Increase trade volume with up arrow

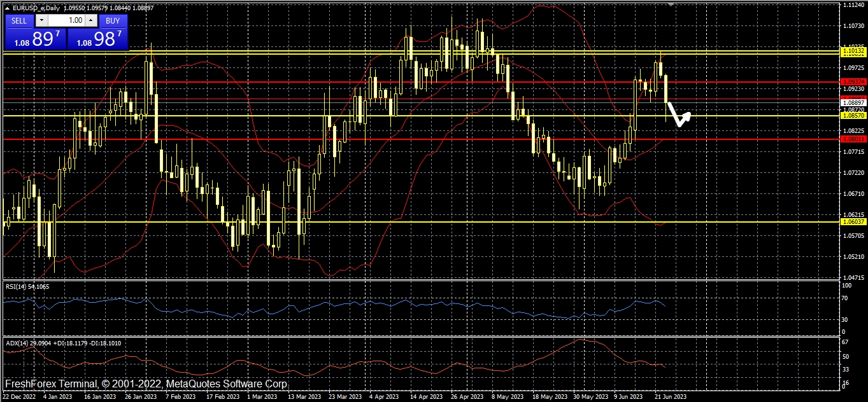coord(90,20)
